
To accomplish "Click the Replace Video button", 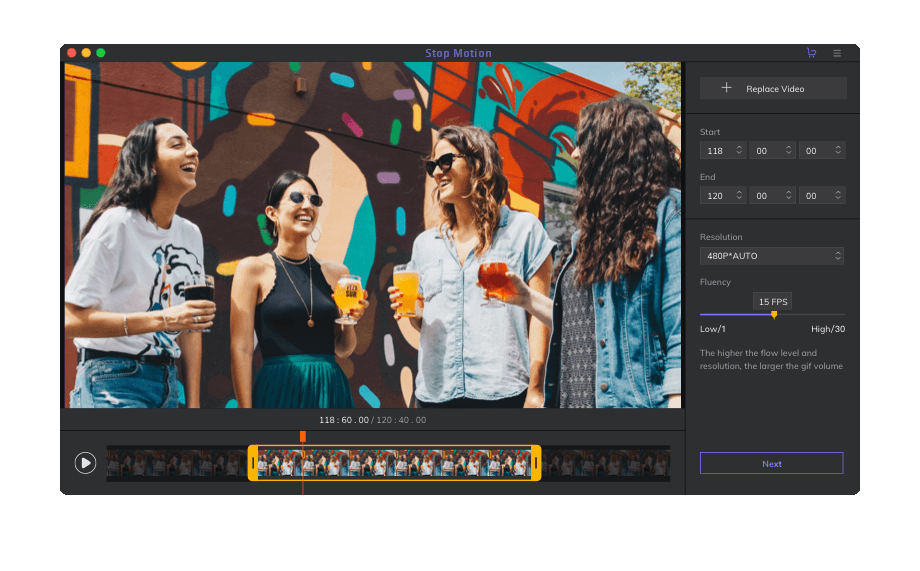I will [773, 88].
